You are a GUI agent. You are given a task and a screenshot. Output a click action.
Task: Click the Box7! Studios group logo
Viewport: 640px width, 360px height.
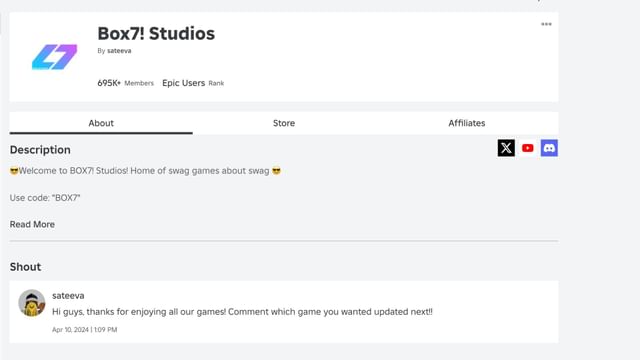54,57
